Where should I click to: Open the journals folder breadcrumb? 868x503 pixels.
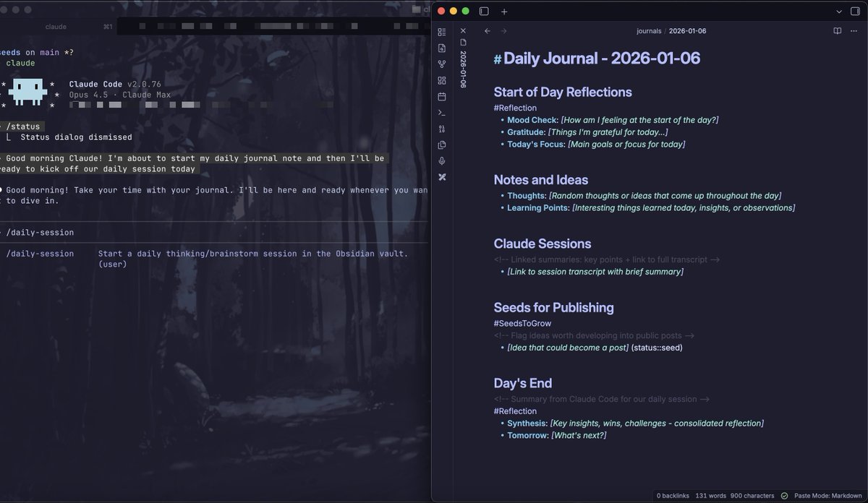click(x=649, y=31)
